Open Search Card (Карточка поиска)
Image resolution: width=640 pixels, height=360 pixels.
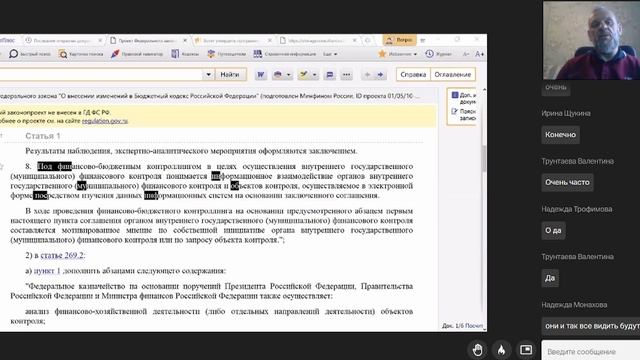pyautogui.click(x=81, y=54)
